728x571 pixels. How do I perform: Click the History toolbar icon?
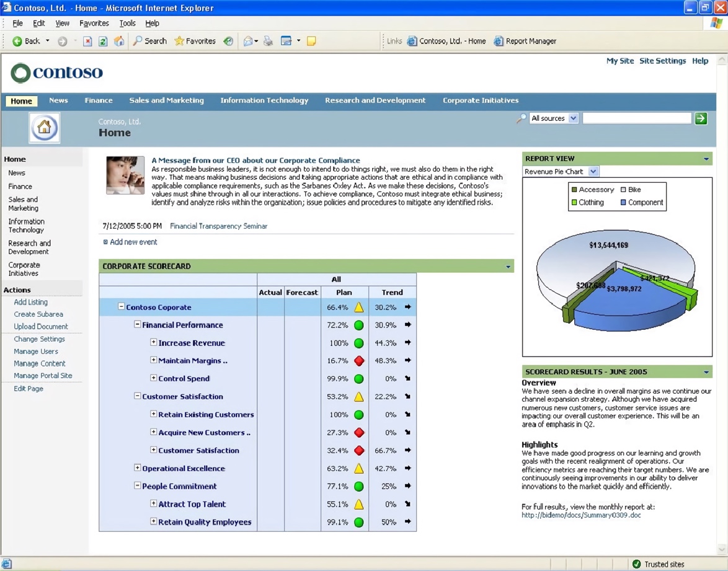[228, 42]
